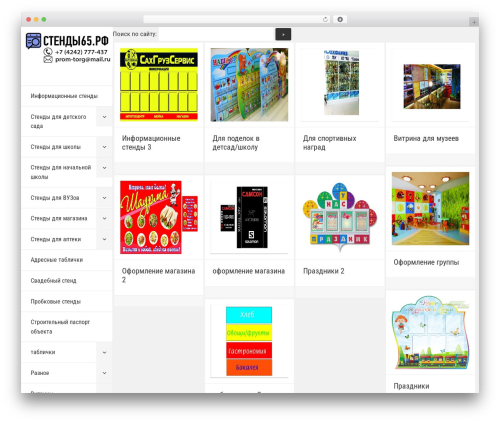Open Оформление магазина 2 title link
The width and height of the screenshot is (500, 423).
pyautogui.click(x=158, y=275)
